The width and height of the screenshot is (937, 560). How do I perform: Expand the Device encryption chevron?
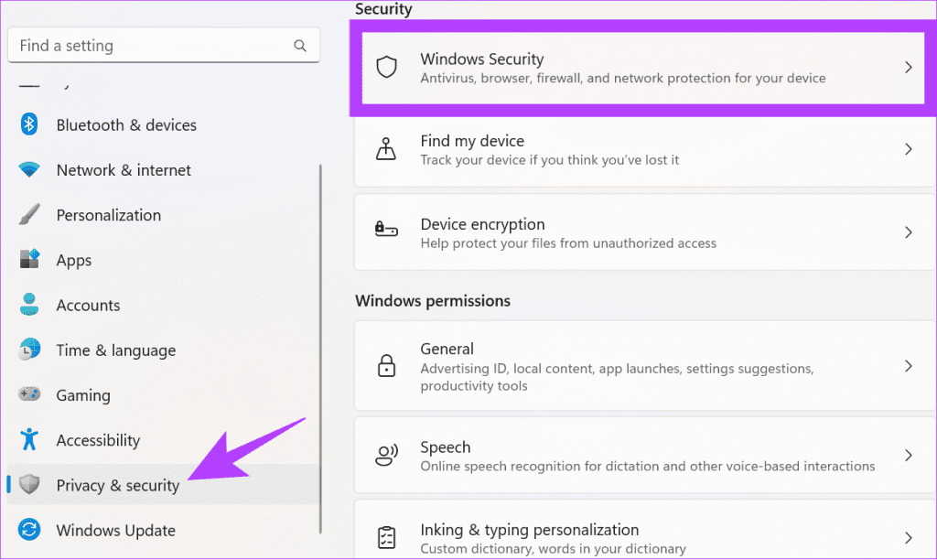click(x=908, y=232)
